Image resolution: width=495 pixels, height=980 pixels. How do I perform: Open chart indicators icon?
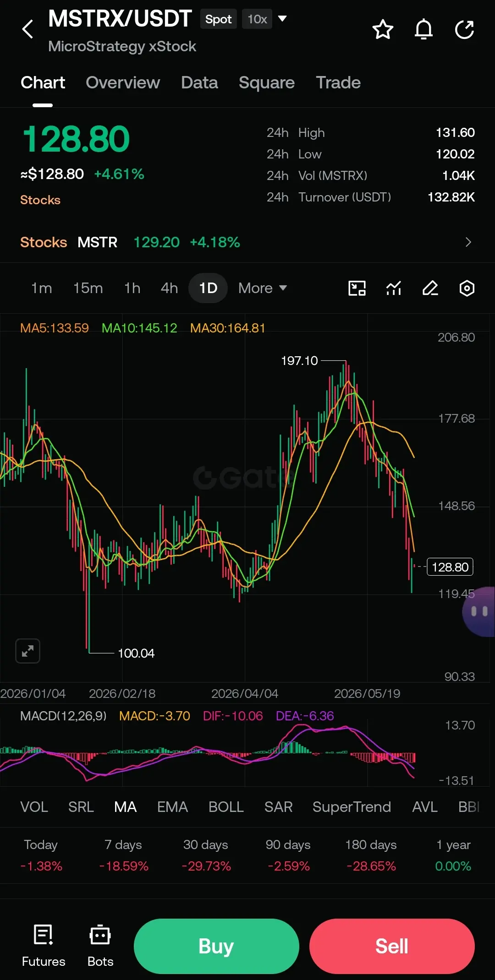point(394,288)
